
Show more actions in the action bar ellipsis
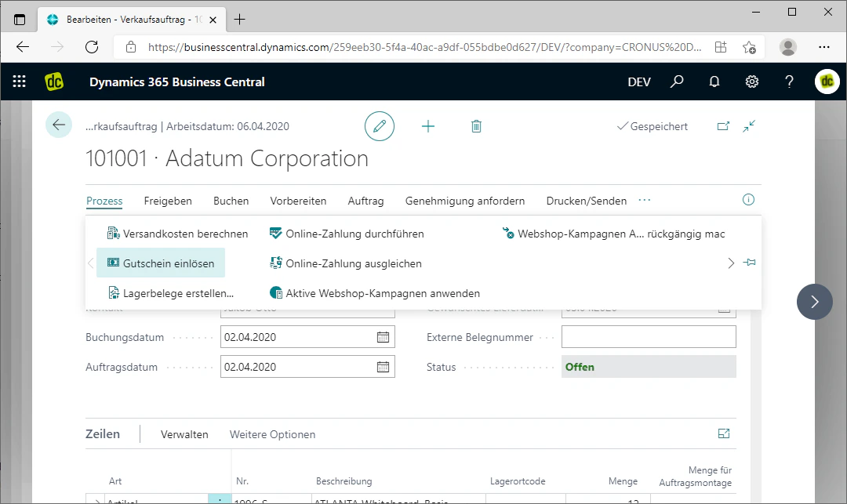645,200
